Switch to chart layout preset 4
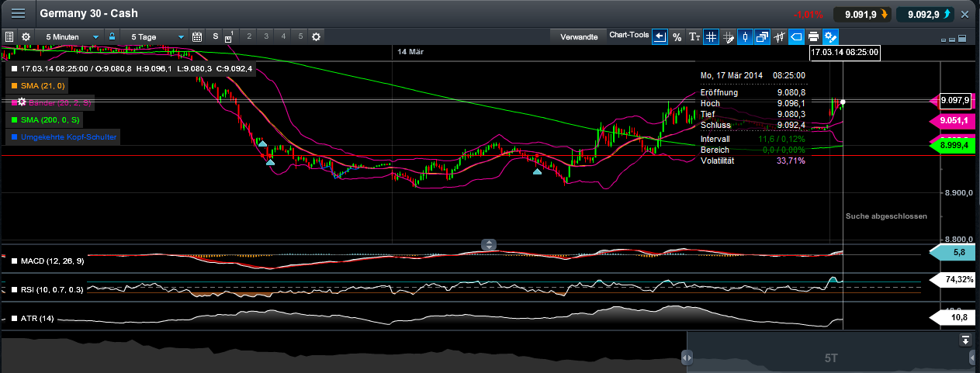This screenshot has width=980, height=373. coord(282,36)
